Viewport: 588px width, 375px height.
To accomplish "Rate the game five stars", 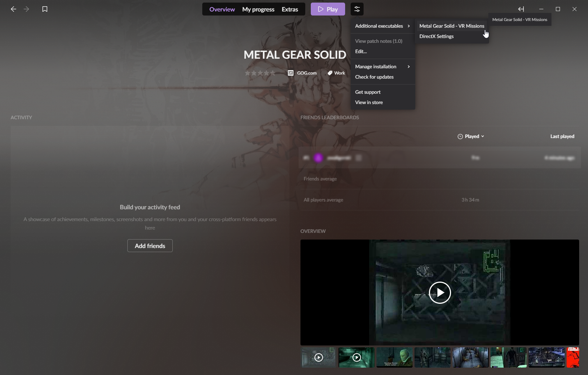I will (x=273, y=73).
